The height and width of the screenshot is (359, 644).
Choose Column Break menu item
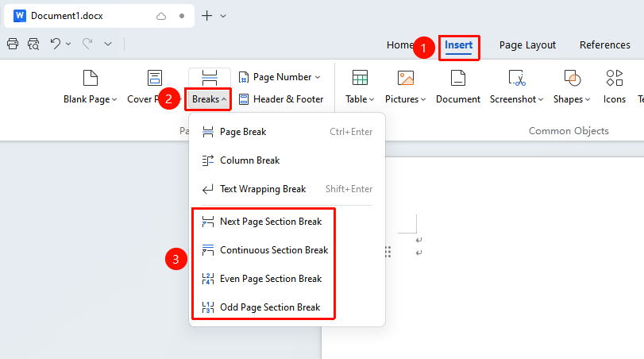pos(287,160)
